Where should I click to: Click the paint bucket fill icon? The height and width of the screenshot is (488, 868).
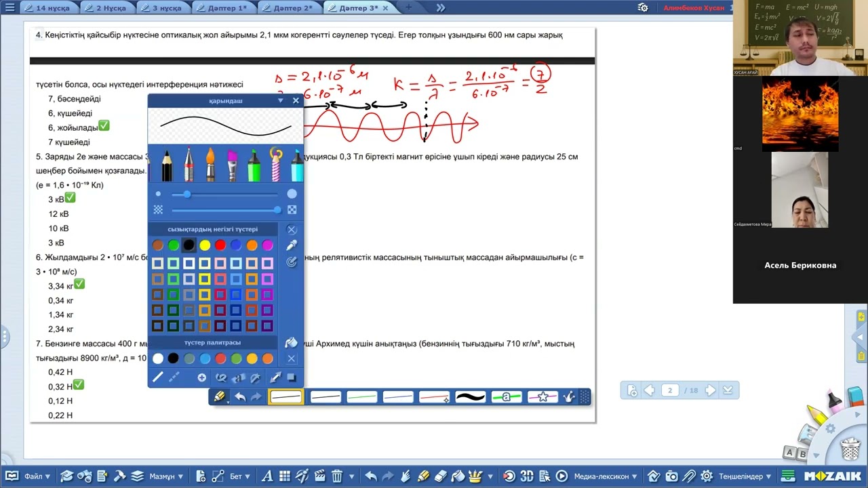pos(292,343)
